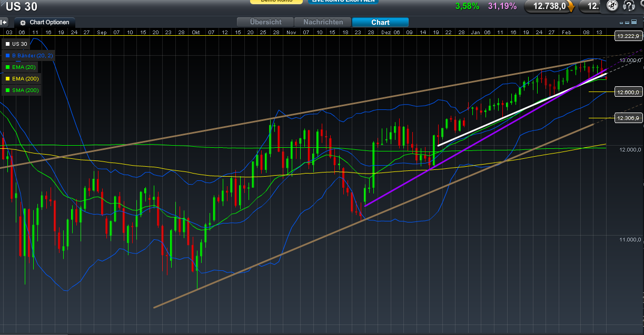Click the 13.000,0 price axis label
Image resolution: width=644 pixels, height=335 pixels.
[629, 60]
